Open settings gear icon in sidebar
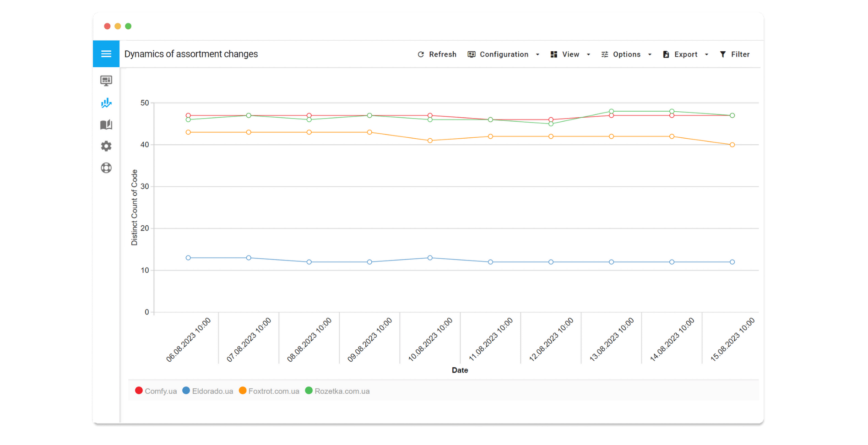This screenshot has height=445, width=868. coord(106,146)
